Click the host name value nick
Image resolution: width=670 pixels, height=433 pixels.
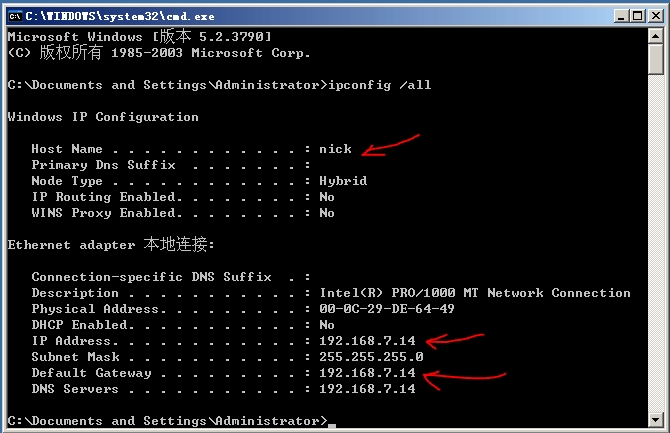click(x=335, y=149)
